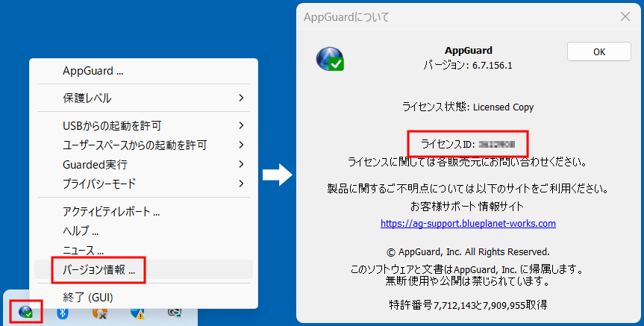Choose ヘルプ from the context menu
The image size is (644, 326).
(x=81, y=231)
